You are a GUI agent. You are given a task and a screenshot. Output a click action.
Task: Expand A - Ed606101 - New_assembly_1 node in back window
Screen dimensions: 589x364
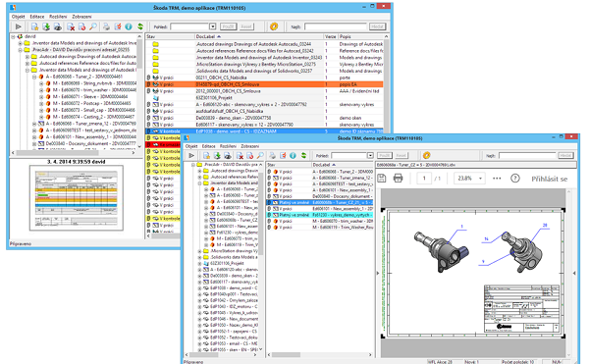point(34,137)
